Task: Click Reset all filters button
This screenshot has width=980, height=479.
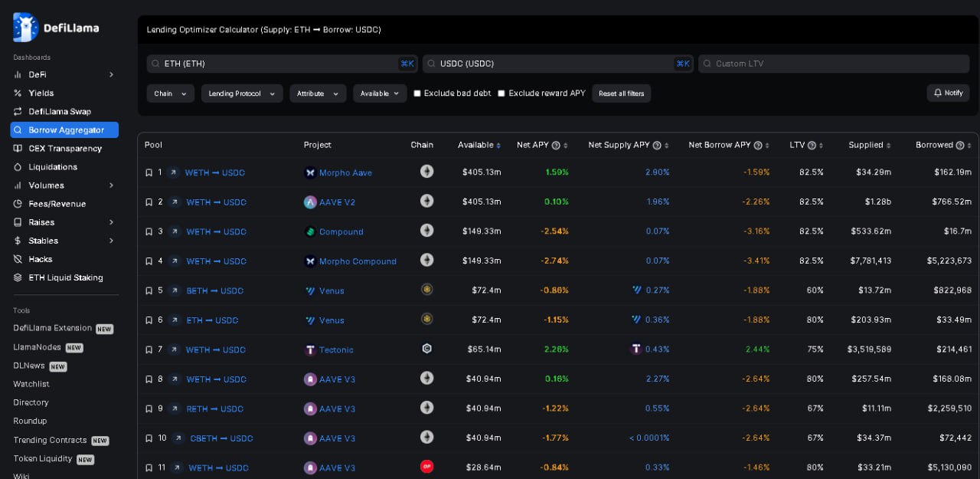Action: (622, 94)
